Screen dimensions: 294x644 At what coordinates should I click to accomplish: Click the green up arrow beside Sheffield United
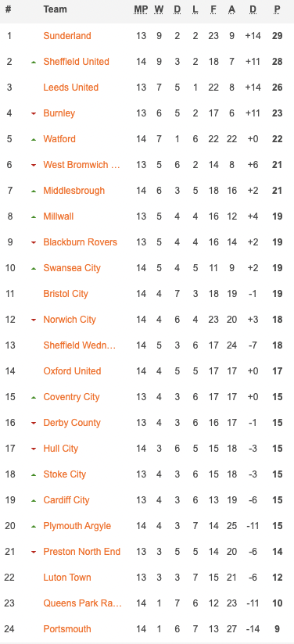34,62
